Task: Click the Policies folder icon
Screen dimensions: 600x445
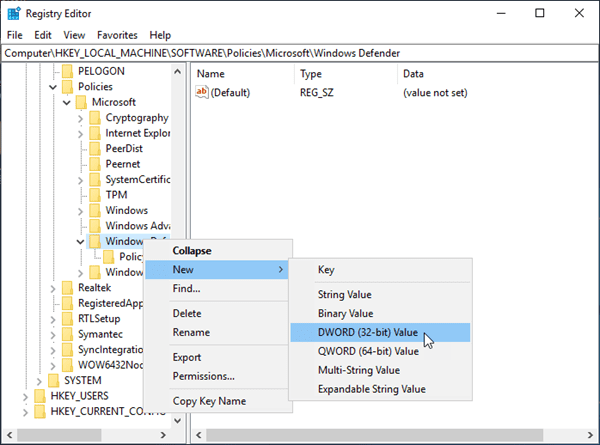Action: (67, 87)
